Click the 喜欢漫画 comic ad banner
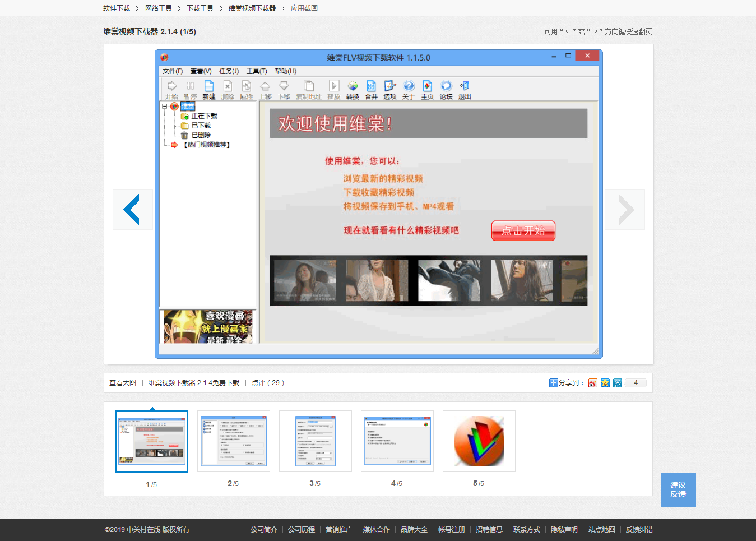Image resolution: width=756 pixels, height=541 pixels. 208,327
